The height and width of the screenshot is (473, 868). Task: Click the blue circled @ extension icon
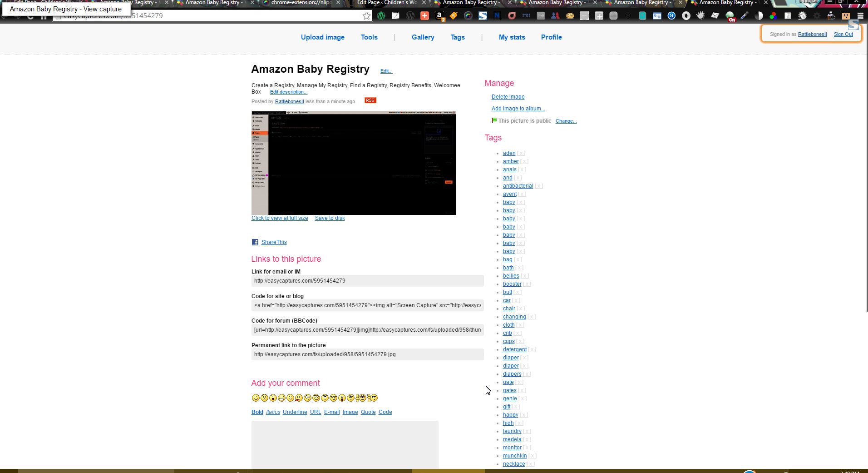point(671,16)
